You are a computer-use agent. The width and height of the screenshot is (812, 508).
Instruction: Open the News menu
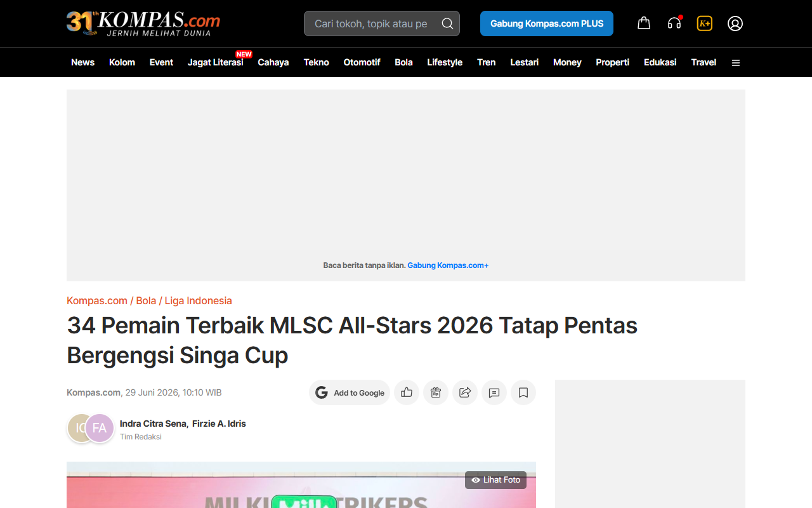[82, 62]
